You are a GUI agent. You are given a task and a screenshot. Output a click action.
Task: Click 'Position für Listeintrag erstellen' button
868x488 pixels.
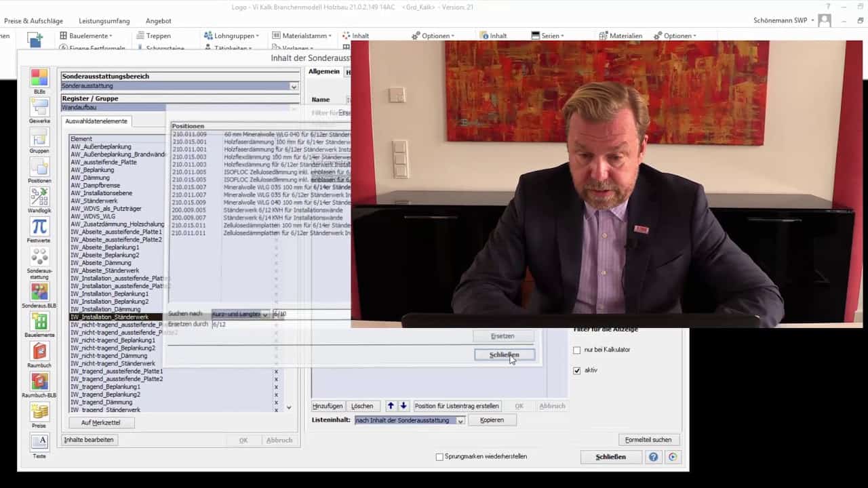click(x=457, y=406)
